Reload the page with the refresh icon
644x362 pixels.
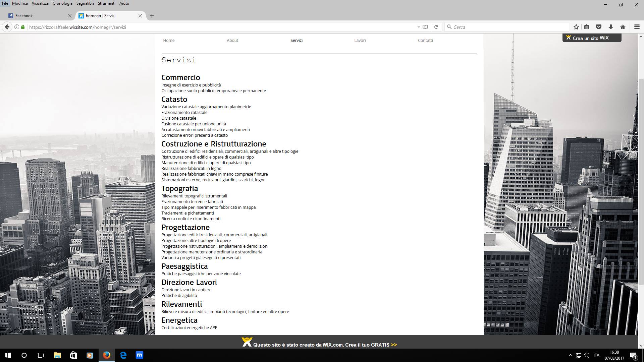click(x=436, y=27)
